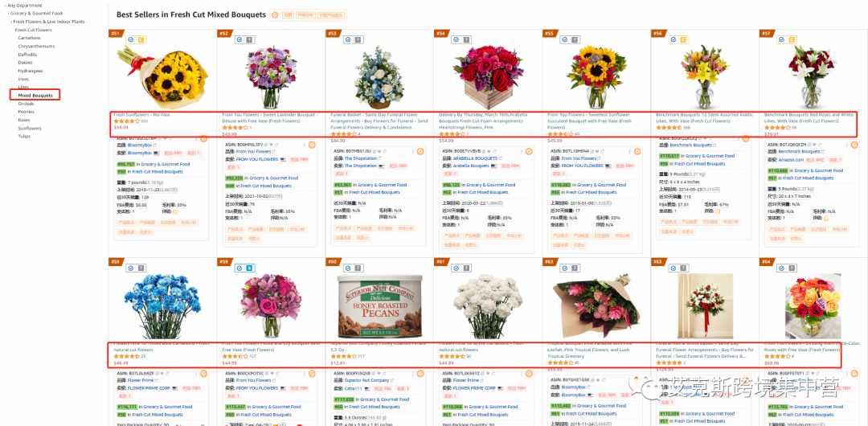Select Sunflowers in the category list
868x426 pixels.
click(30, 128)
